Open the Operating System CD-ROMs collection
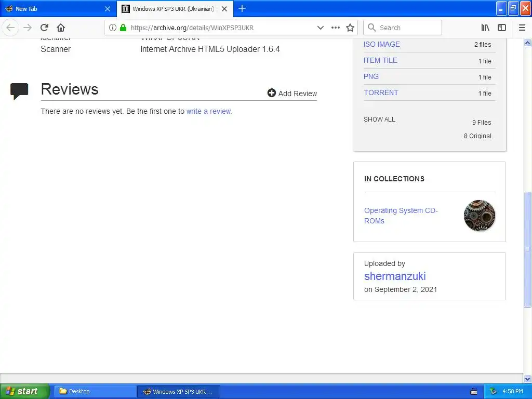532x399 pixels. (401, 216)
